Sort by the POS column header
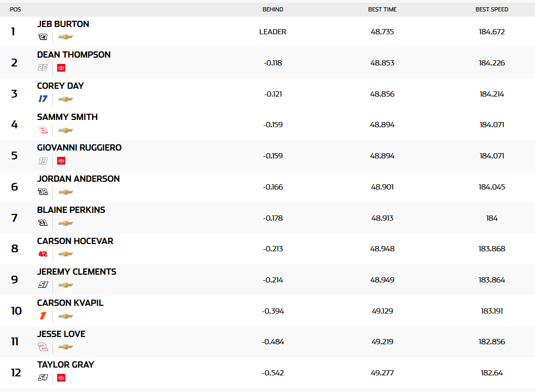The height and width of the screenshot is (392, 535). (16, 9)
